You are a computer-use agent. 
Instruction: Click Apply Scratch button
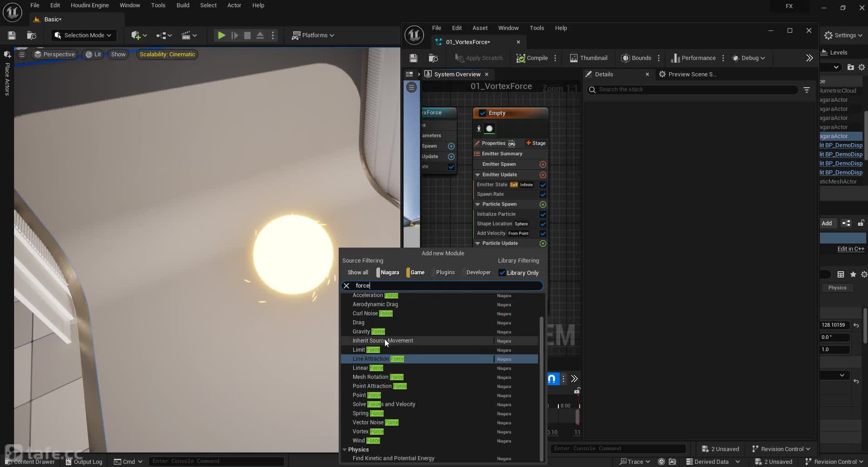[479, 58]
